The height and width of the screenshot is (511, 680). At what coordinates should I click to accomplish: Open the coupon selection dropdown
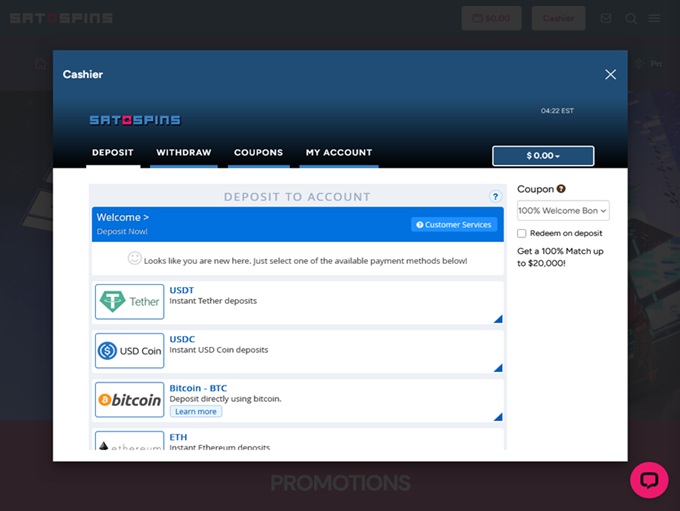coord(563,211)
